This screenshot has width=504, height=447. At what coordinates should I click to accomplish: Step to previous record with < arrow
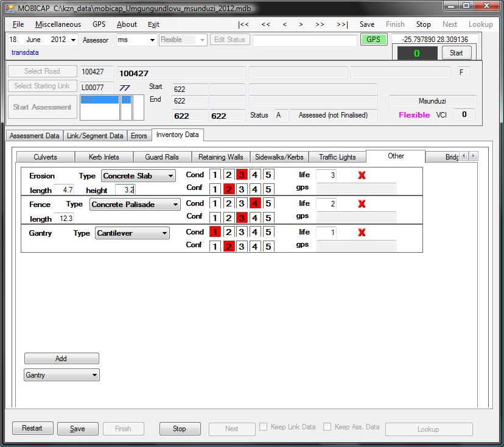pos(284,24)
